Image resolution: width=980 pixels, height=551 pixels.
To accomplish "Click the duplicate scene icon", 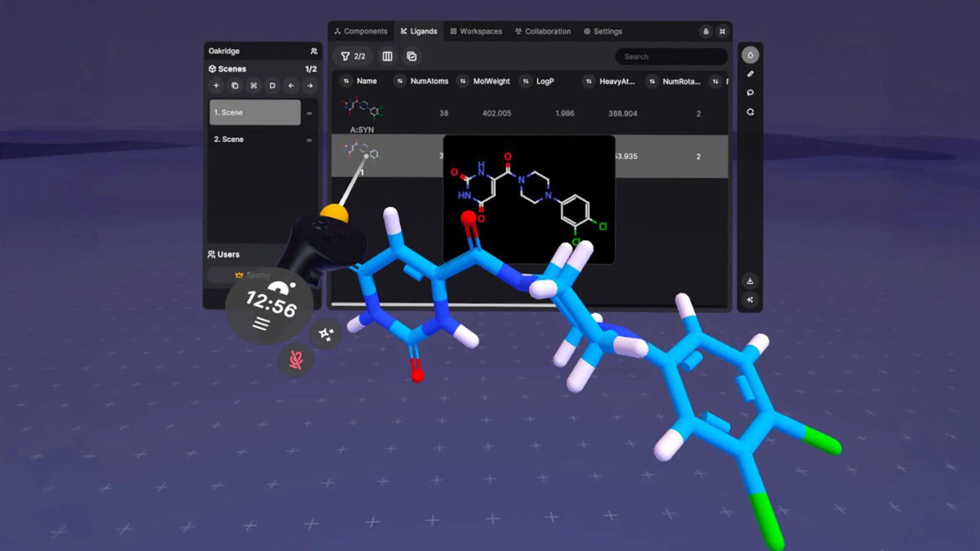I will coord(235,86).
